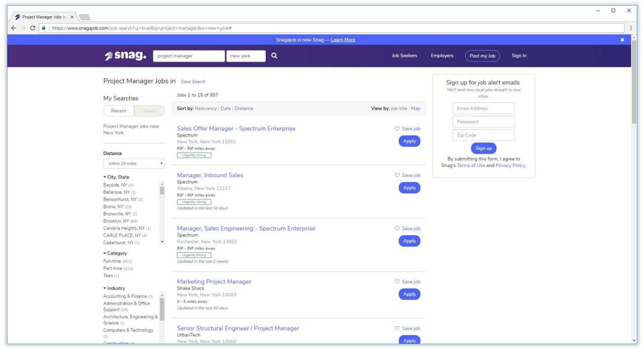Sort results by Distance
This screenshot has height=349, width=644.
tap(244, 108)
